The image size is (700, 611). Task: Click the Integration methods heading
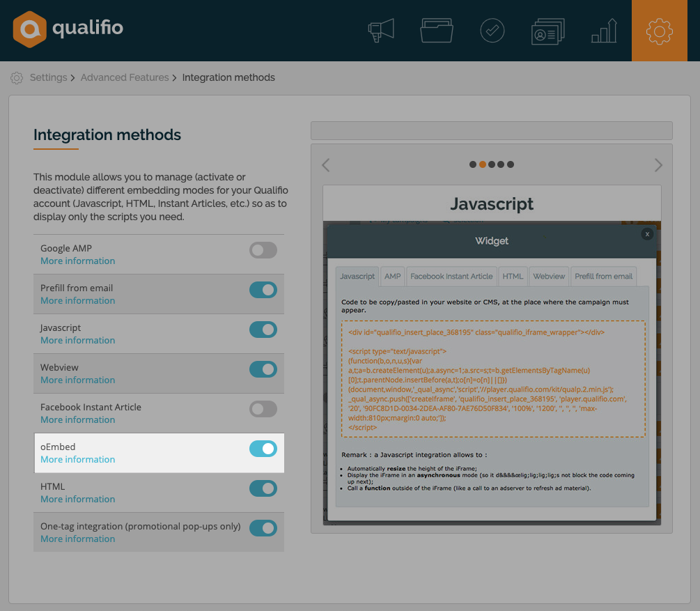coord(107,135)
